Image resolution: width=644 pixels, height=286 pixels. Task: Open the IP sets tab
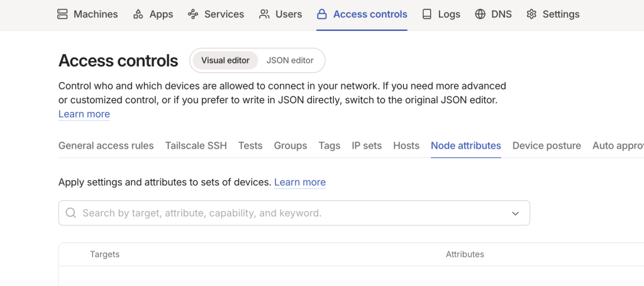367,146
